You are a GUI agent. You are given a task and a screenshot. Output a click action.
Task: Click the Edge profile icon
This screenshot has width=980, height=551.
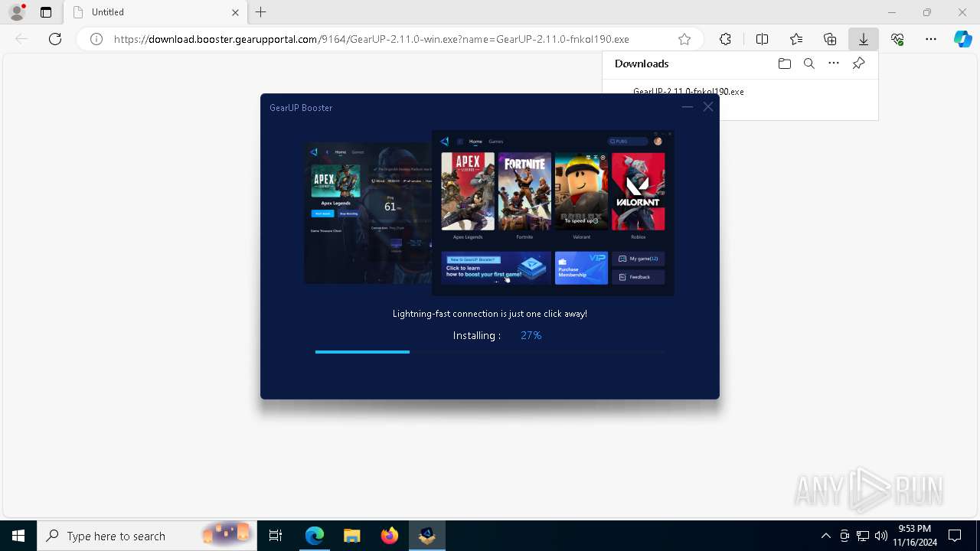(17, 12)
